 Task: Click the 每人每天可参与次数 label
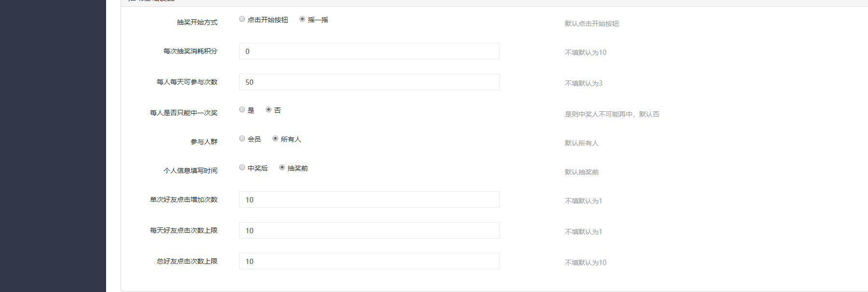[x=187, y=82]
